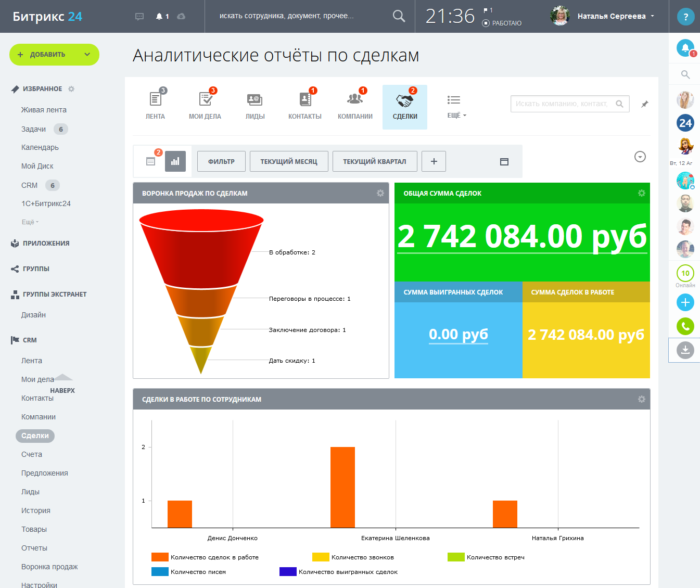Image resolution: width=700 pixels, height=588 pixels.
Task: Open the Companies (КОМПАНИИ) icon
Action: click(355, 100)
